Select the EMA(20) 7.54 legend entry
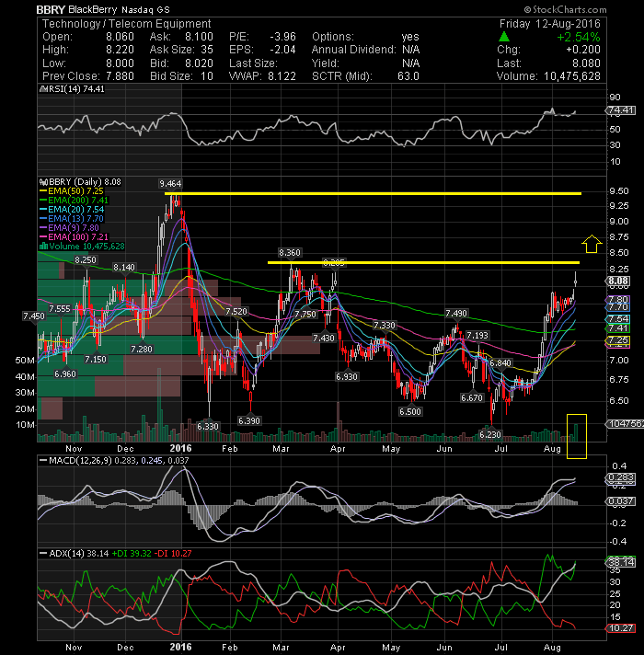 pyautogui.click(x=73, y=209)
